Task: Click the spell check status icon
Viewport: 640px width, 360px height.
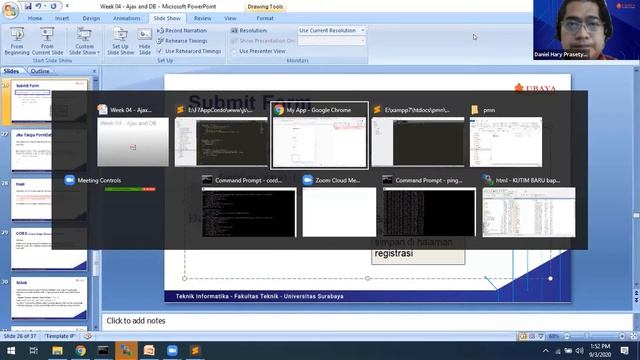Action: tap(87, 336)
